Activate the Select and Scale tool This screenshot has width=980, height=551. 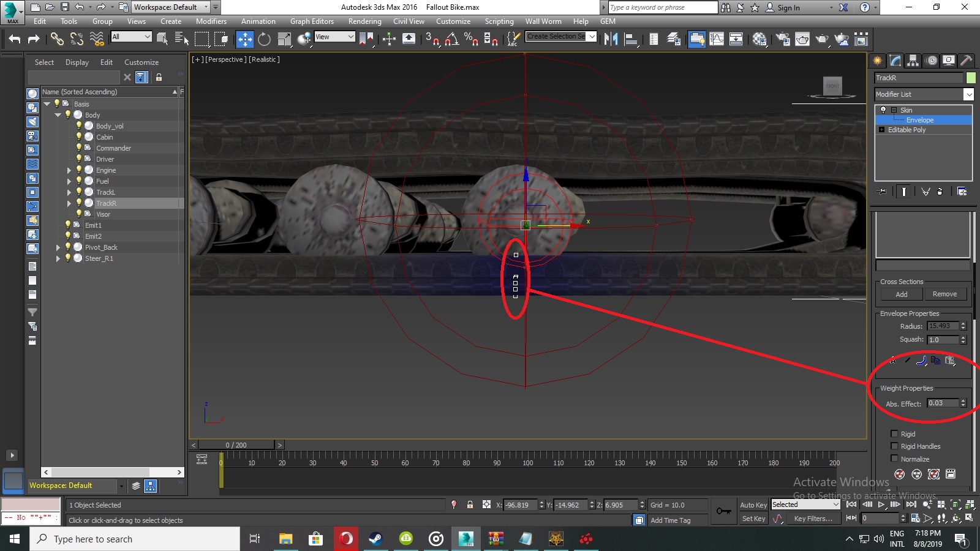284,39
